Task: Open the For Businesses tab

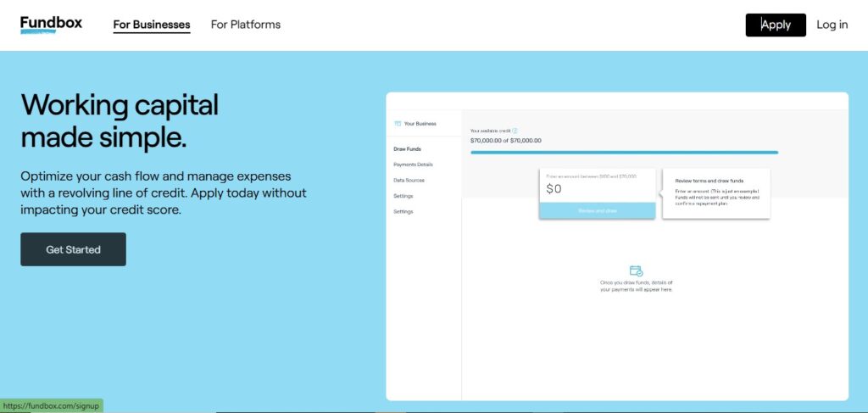Action: click(152, 25)
